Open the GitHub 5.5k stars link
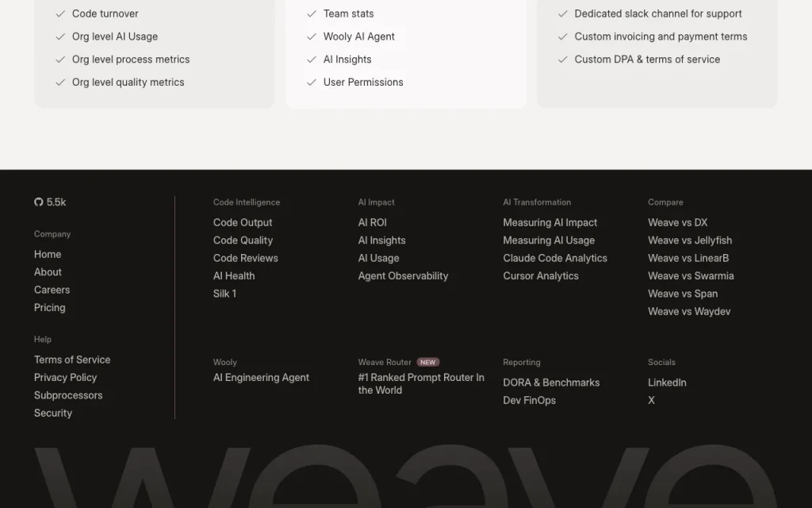812x508 pixels. (x=50, y=202)
